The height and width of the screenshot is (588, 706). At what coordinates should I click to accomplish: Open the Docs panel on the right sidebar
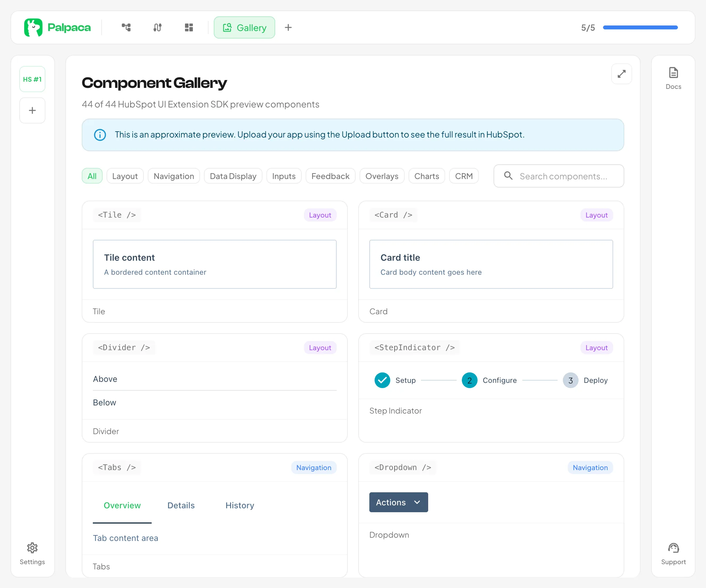coord(673,77)
